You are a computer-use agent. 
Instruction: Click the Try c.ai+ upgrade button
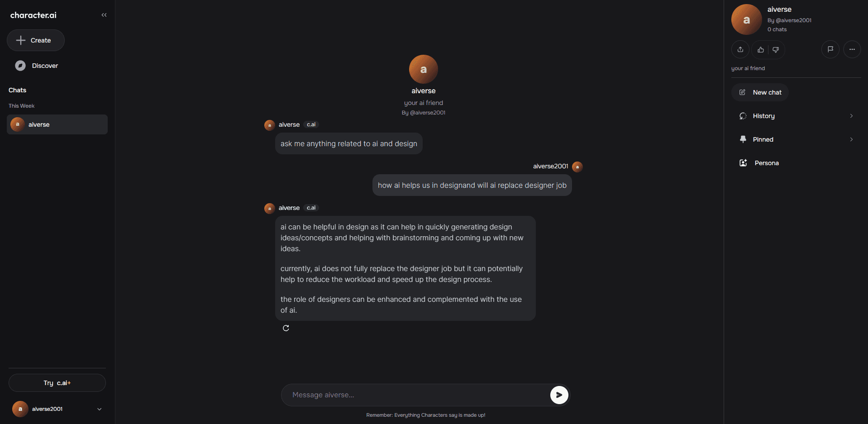[57, 382]
